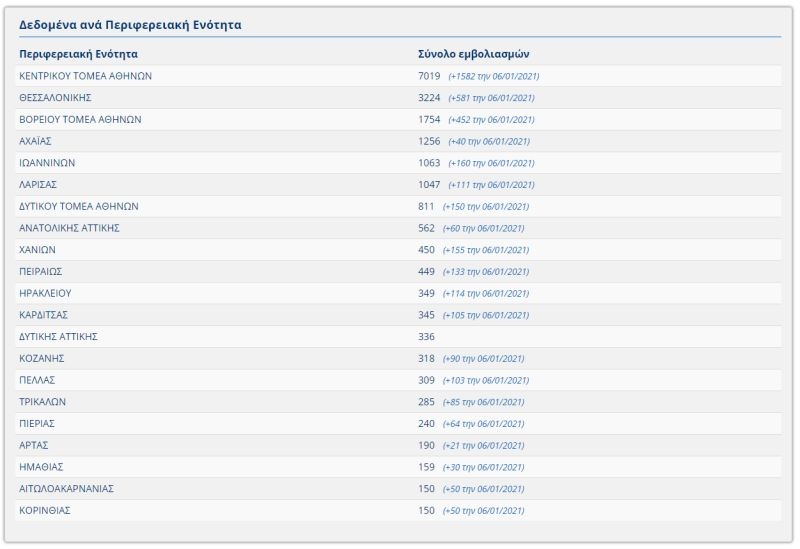This screenshot has height=549, width=800.
Task: Click the ΗΡΑΚΛΕΙΟΥ region name
Action: [45, 293]
